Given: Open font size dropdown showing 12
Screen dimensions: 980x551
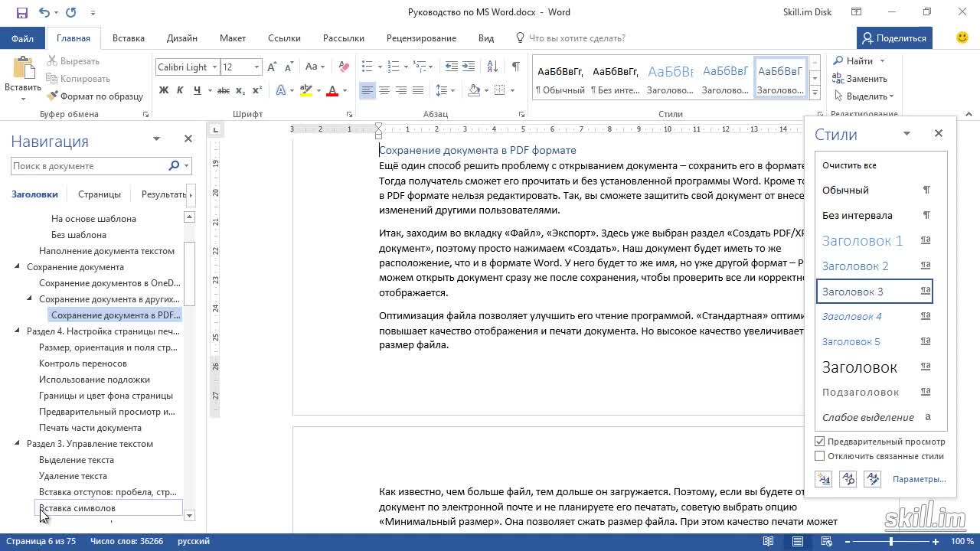Looking at the screenshot, I should click(256, 67).
